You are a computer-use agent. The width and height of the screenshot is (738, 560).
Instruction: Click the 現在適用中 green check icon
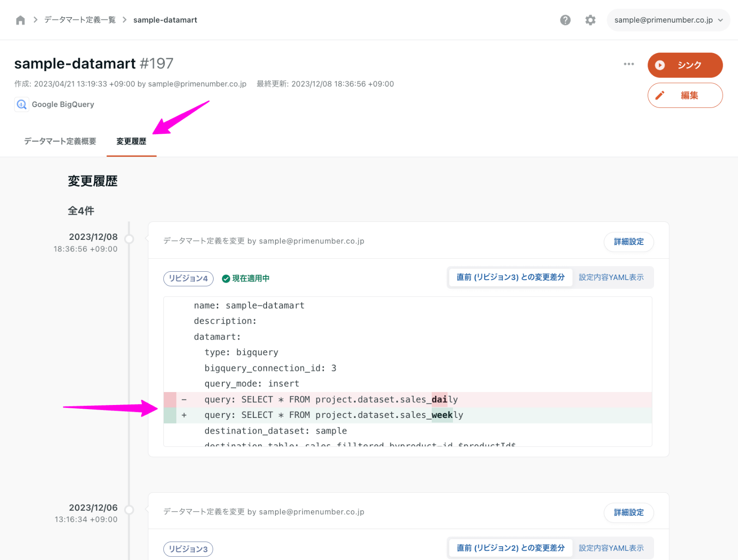pyautogui.click(x=226, y=279)
